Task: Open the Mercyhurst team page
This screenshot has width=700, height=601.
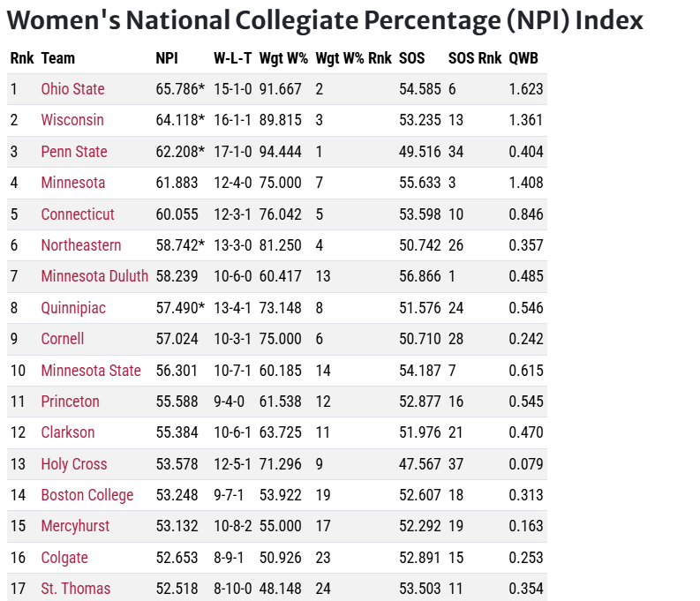Action: [x=76, y=526]
